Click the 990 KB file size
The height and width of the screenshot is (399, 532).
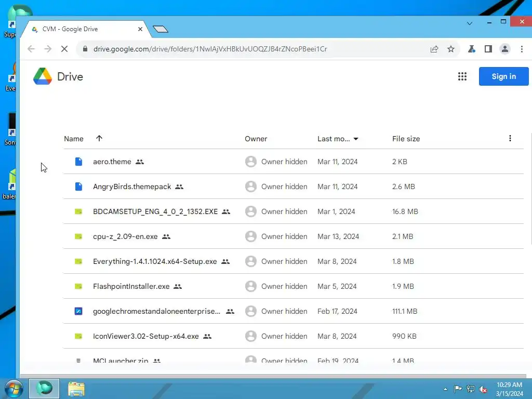[404, 336]
